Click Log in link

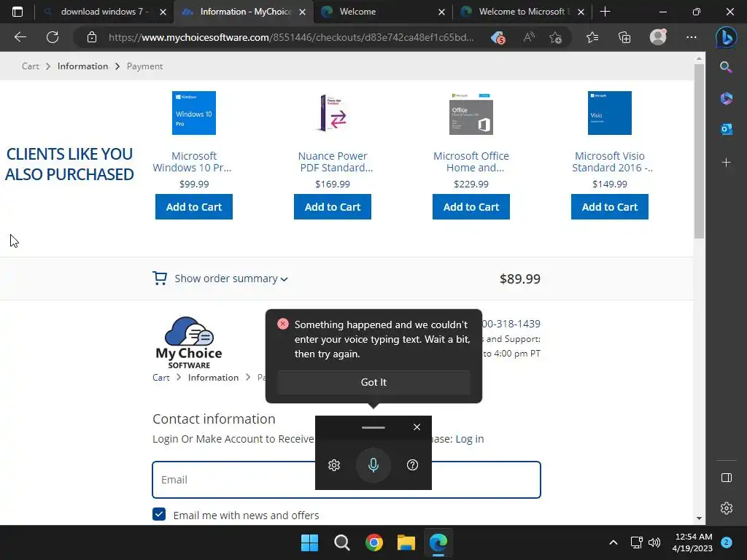[x=470, y=438]
